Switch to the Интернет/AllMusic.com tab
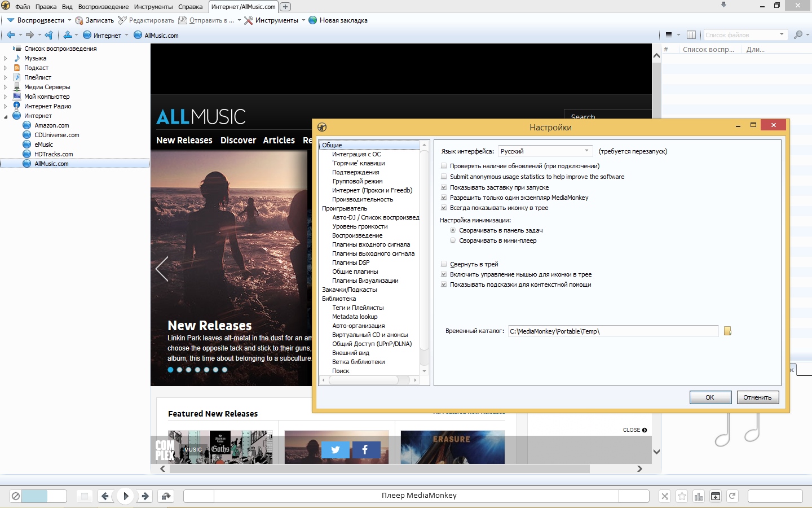Screen dimensions: 812x508 click(243, 7)
